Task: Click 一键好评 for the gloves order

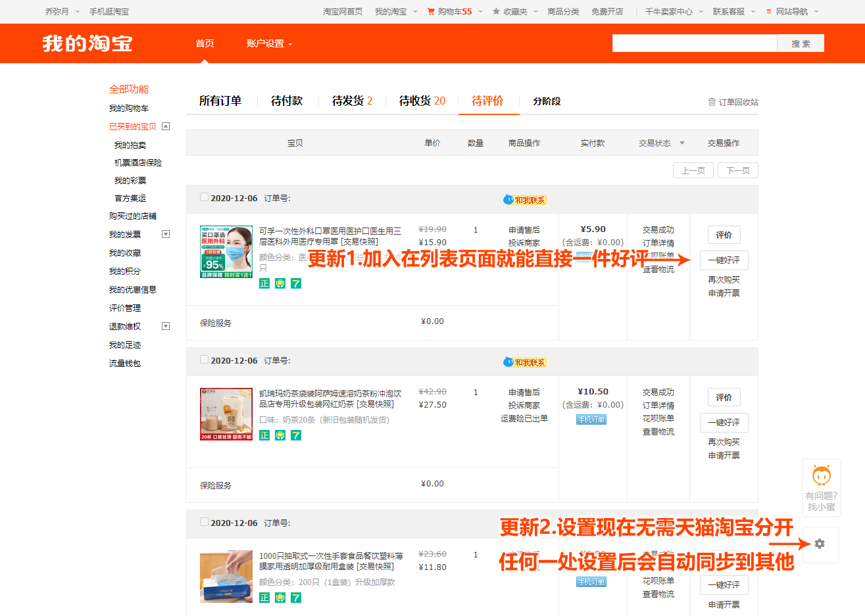Action: (724, 585)
